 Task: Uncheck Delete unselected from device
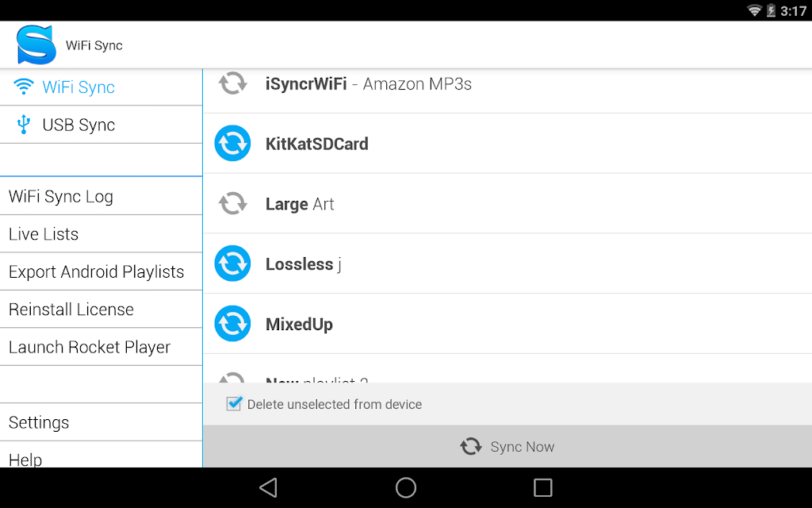point(234,403)
